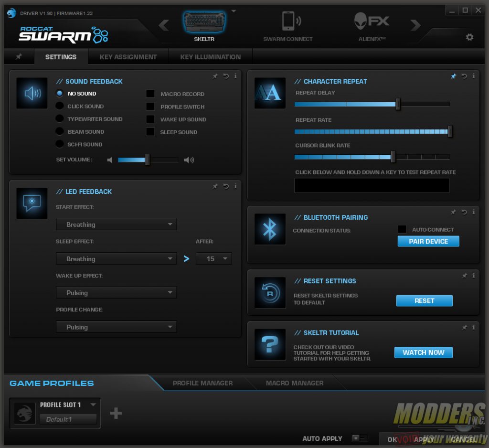The height and width of the screenshot is (448, 489).
Task: Select the No Sound radio option
Action: point(60,93)
